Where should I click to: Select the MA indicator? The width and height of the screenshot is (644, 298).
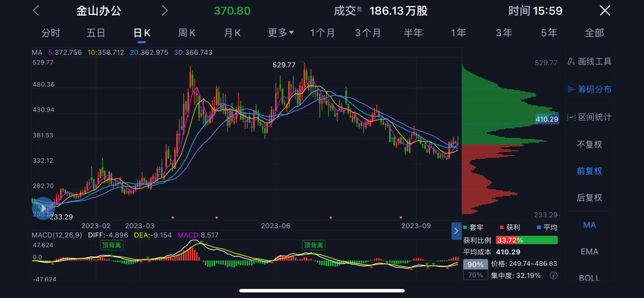pos(589,225)
